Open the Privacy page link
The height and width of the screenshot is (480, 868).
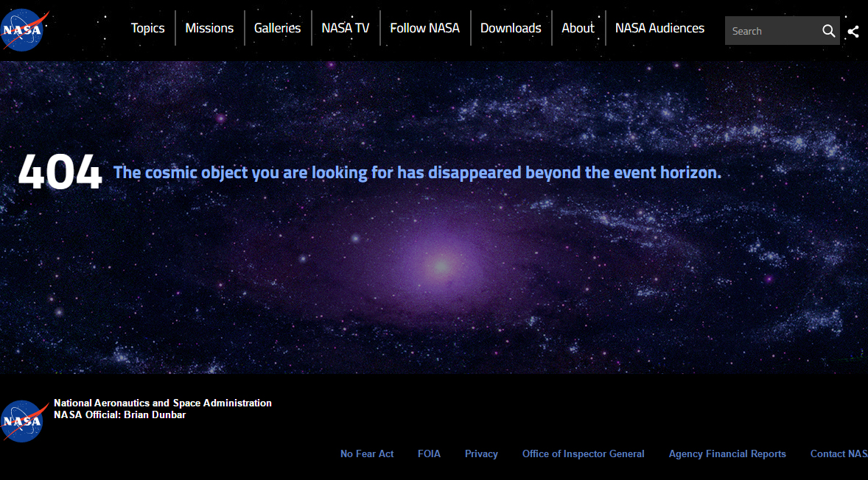[481, 453]
